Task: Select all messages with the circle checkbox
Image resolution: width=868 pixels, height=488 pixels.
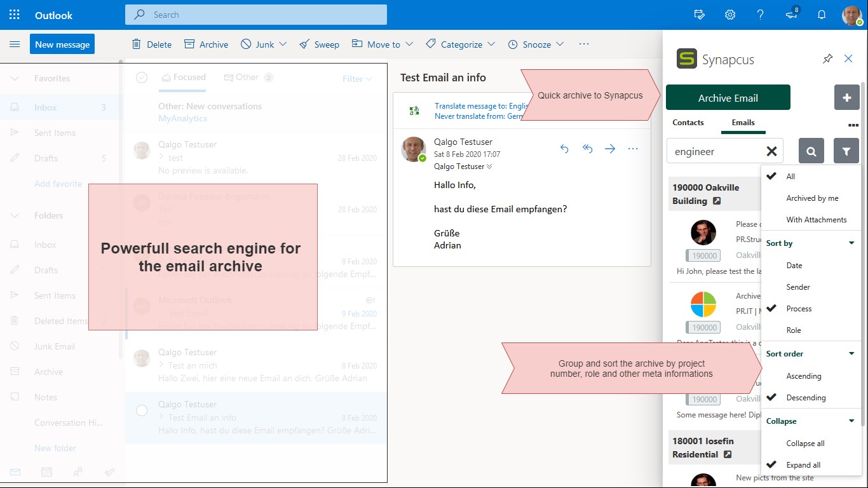Action: click(x=142, y=78)
